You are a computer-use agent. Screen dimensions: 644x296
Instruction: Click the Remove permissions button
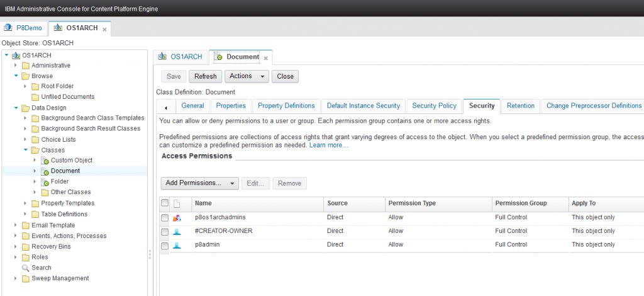pos(289,183)
